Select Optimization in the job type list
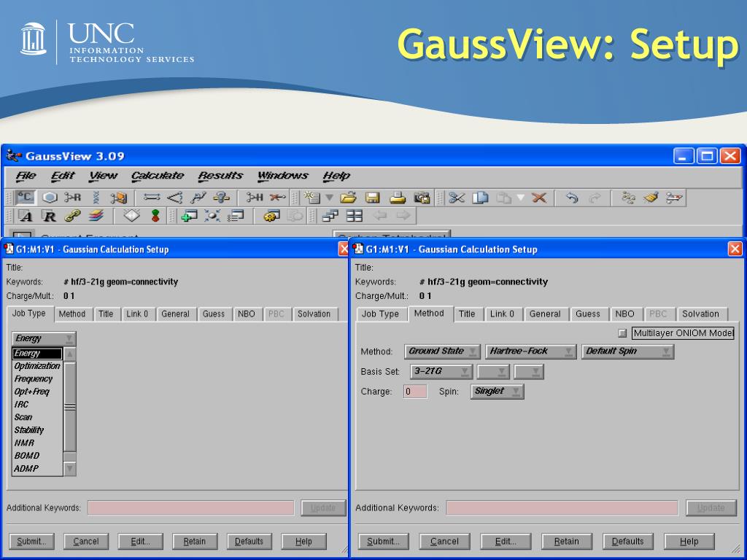 tap(37, 366)
